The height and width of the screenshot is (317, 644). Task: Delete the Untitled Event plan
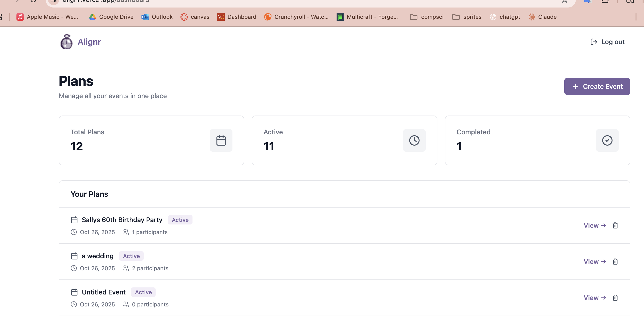tap(615, 298)
